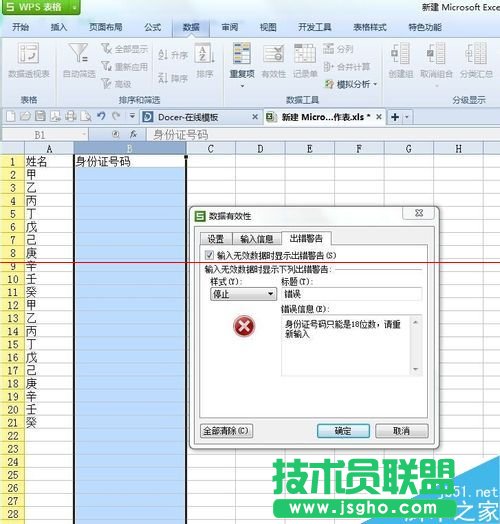500x524 pixels.
Task: Click Create Group (创建组)
Action: (401, 60)
